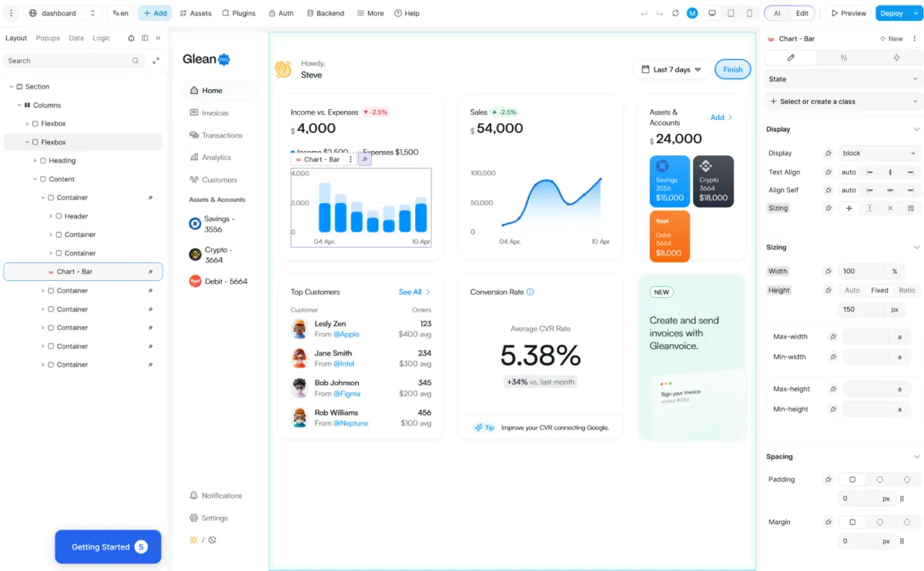Set Height mode to Ratio

coord(907,290)
